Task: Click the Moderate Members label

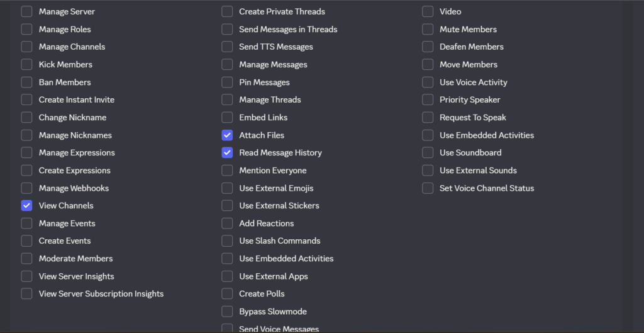Action: tap(75, 258)
